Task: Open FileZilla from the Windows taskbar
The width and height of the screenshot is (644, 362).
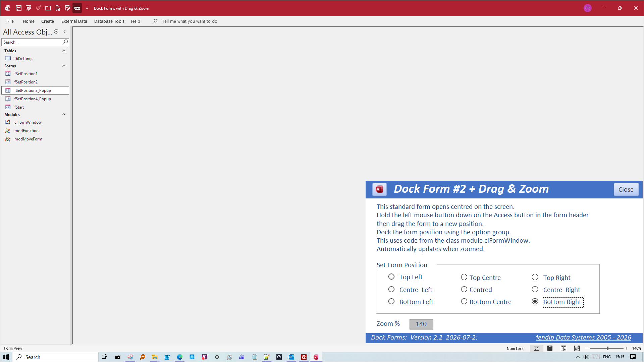Action: [x=304, y=357]
